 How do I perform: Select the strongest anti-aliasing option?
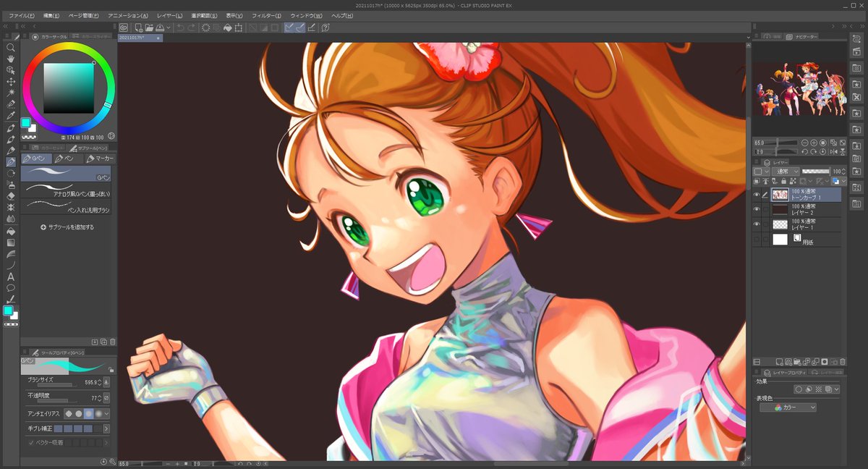click(98, 413)
